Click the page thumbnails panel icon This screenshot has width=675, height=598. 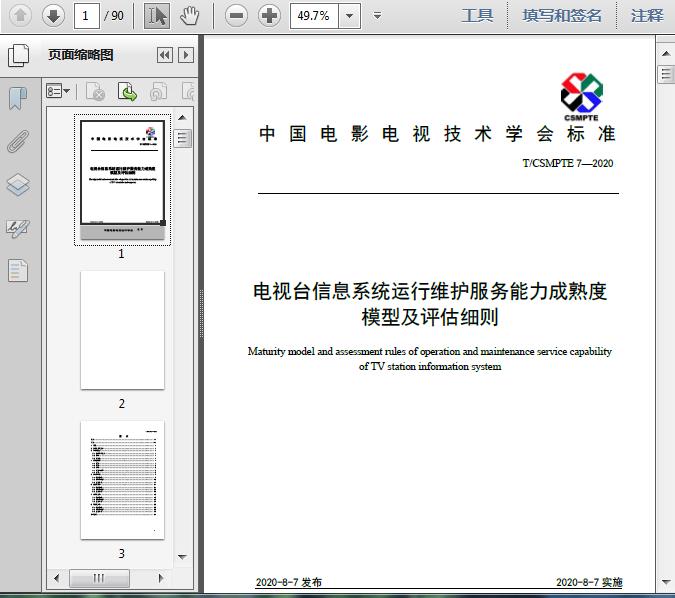[x=19, y=55]
